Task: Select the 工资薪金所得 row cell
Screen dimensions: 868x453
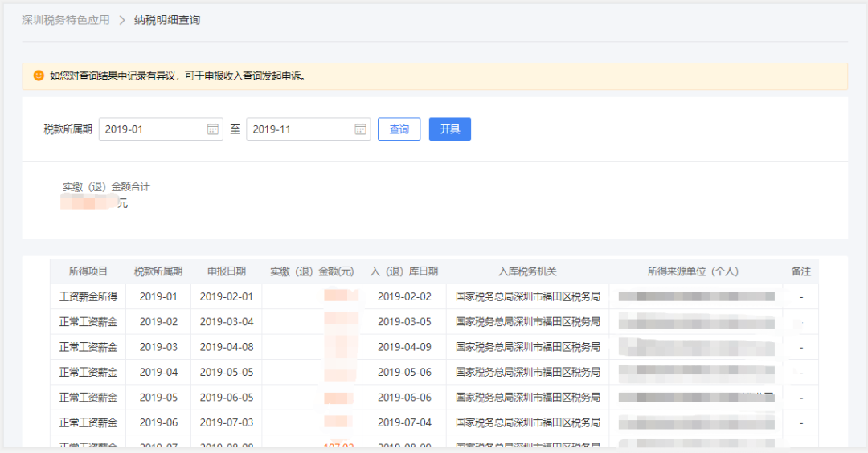Action: click(88, 296)
